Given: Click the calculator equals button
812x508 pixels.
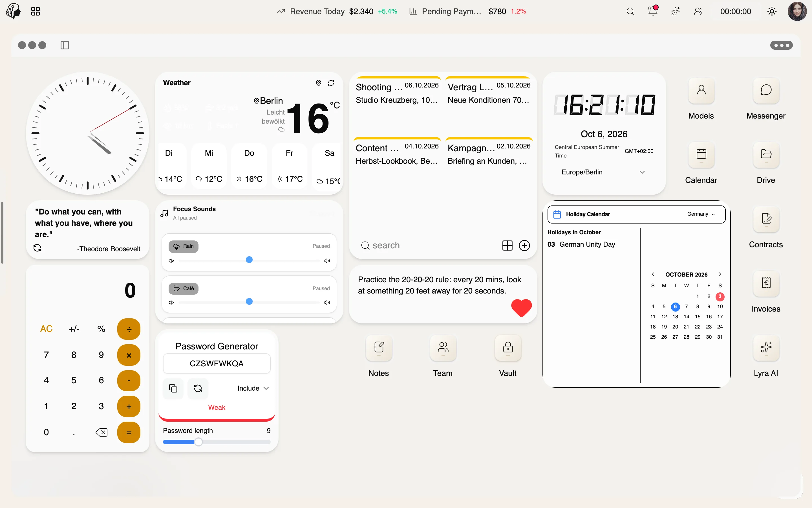Looking at the screenshot, I should coord(129,433).
